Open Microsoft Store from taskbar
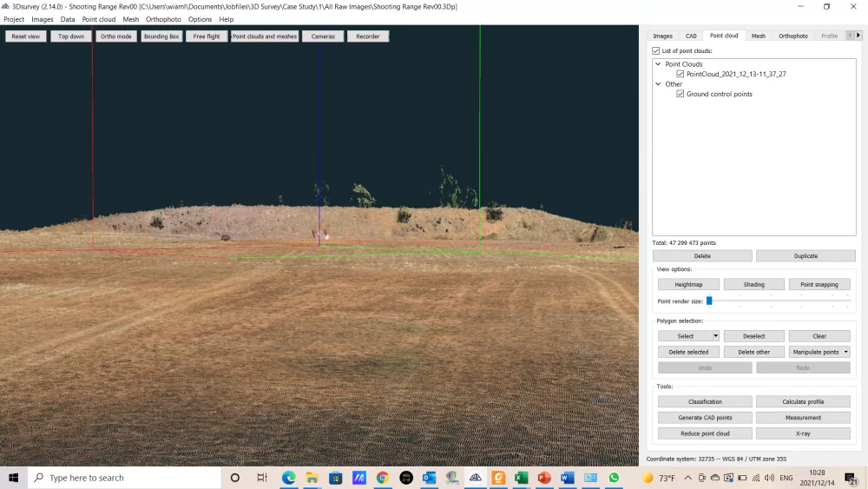Screen dimensions: 868x489 pyautogui.click(x=335, y=478)
